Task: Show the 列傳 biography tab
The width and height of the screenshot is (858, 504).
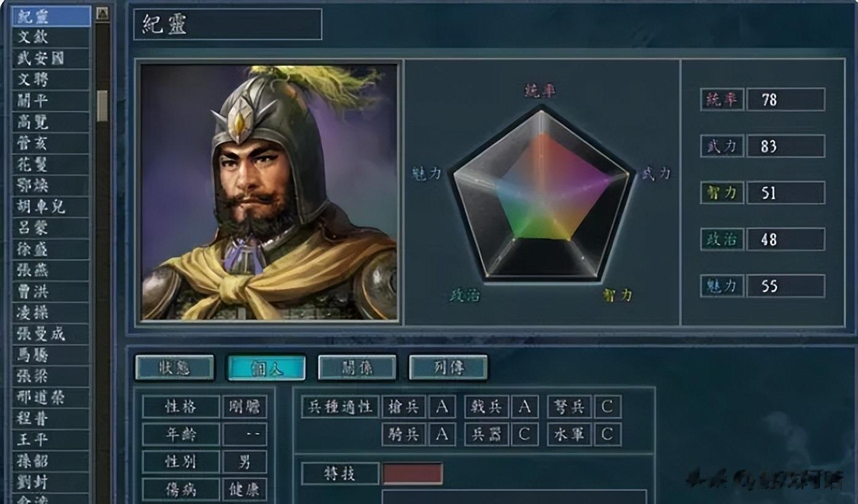Action: point(448,367)
